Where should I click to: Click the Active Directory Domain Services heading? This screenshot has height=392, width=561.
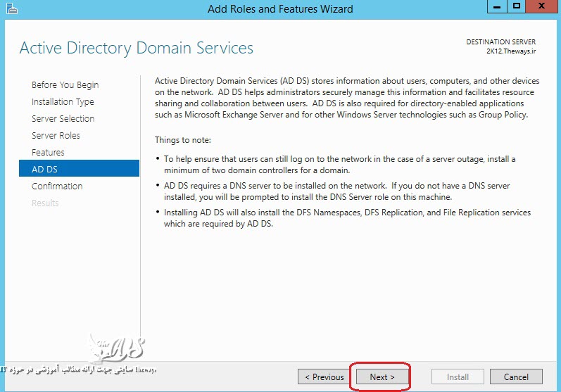click(x=136, y=48)
